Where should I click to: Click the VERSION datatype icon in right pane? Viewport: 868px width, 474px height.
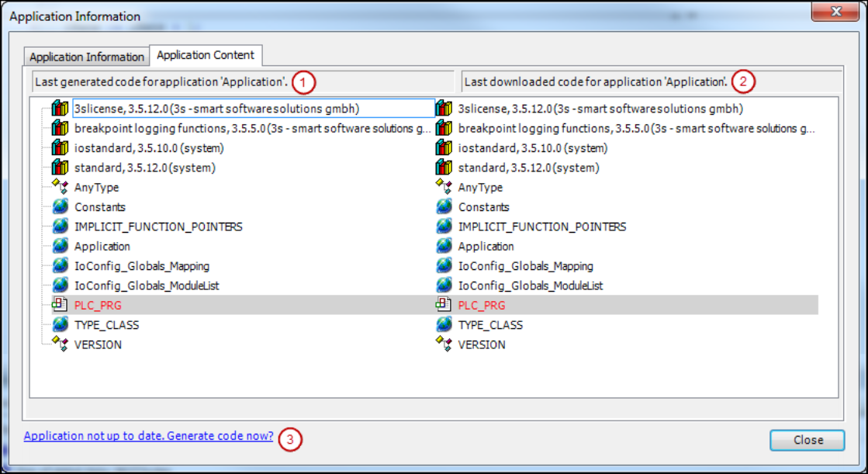coord(444,344)
